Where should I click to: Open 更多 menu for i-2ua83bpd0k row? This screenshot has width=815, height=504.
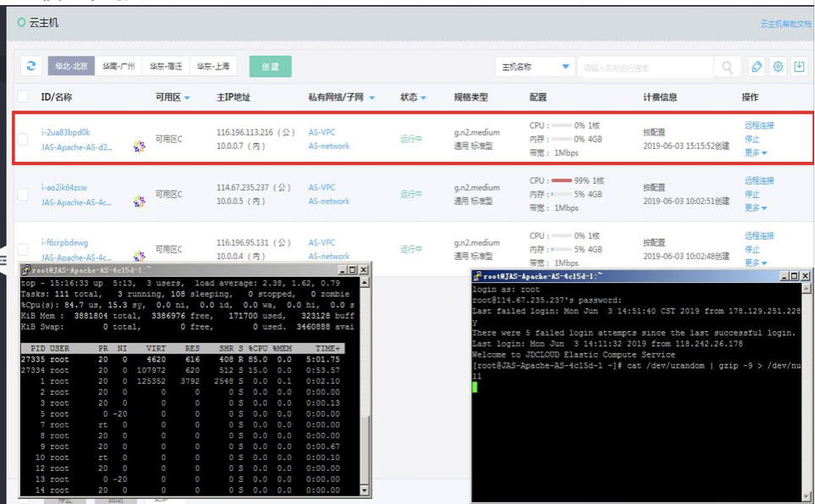pyautogui.click(x=756, y=152)
